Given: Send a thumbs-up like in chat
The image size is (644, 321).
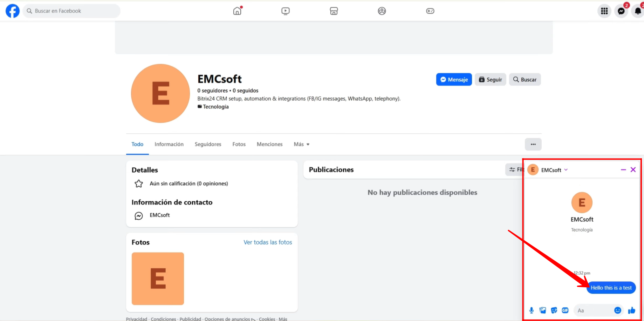Looking at the screenshot, I should 632,310.
